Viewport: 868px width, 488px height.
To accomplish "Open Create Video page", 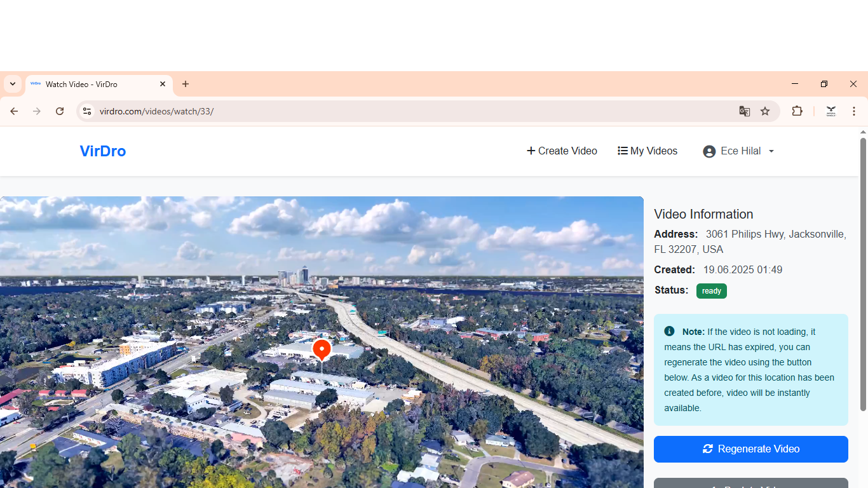I will 562,151.
